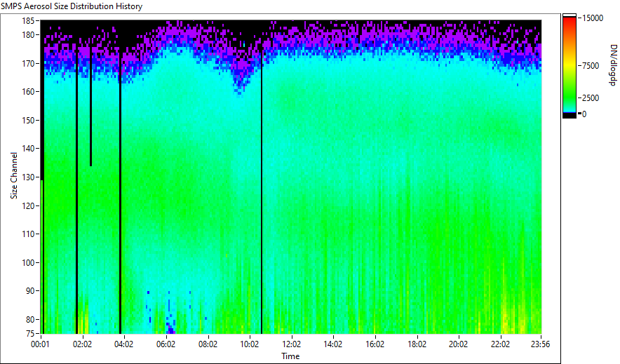Click the 100 size channel tick label
The width and height of the screenshot is (620, 364).
28,263
